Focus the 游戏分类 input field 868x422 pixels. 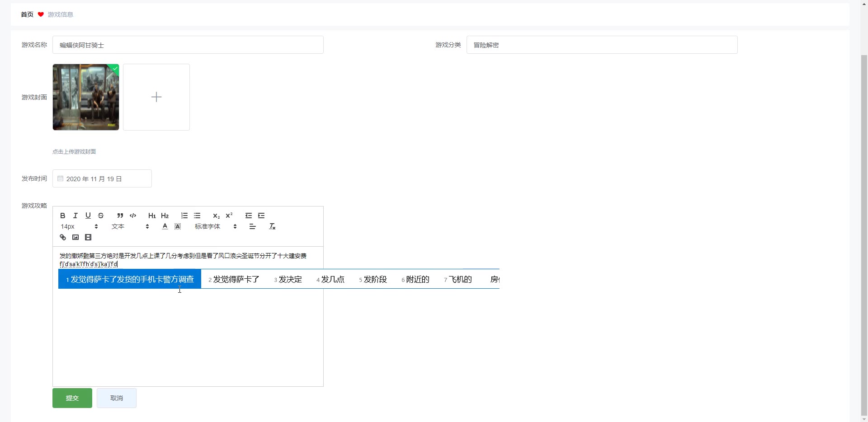602,45
